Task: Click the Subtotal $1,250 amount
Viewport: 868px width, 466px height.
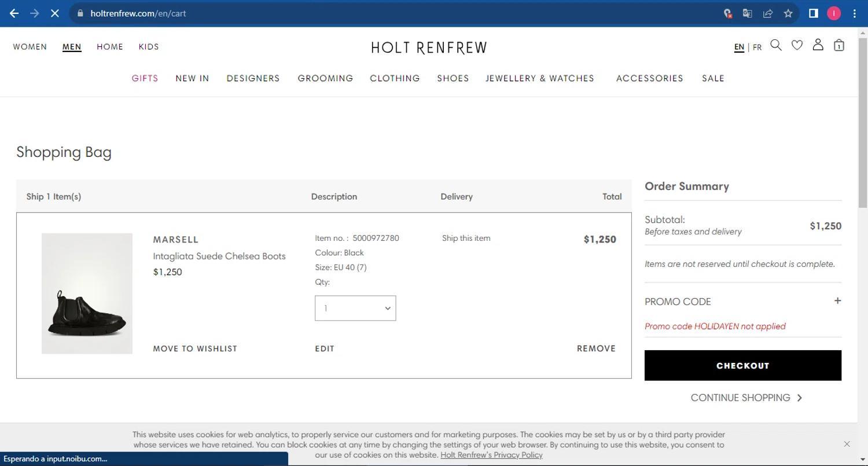Action: (x=826, y=226)
